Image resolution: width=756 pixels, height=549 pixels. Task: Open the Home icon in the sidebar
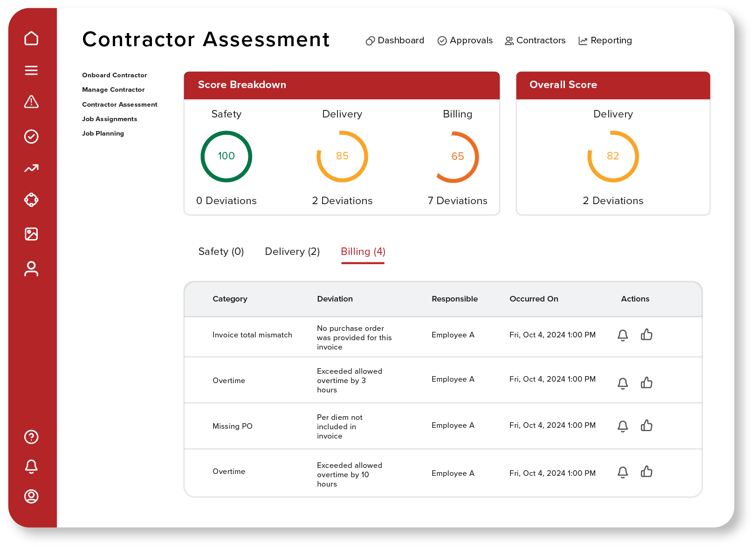pos(31,38)
